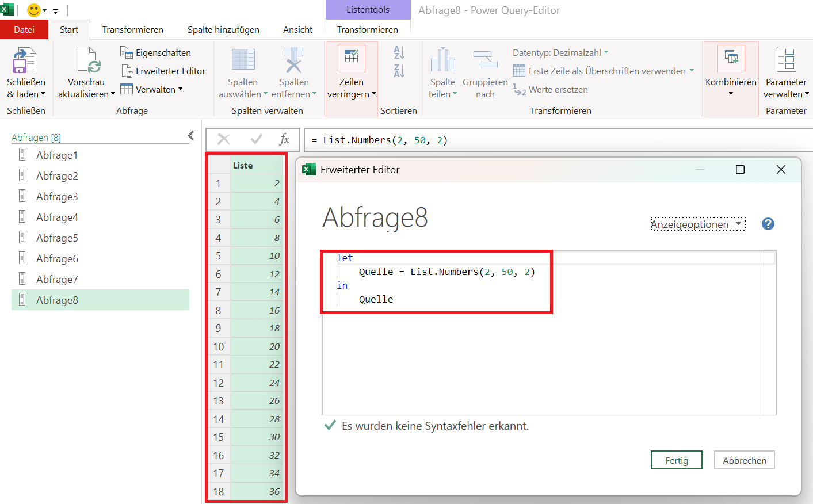Select the list cell with value 10
This screenshot has width=813, height=504.
pos(257,255)
